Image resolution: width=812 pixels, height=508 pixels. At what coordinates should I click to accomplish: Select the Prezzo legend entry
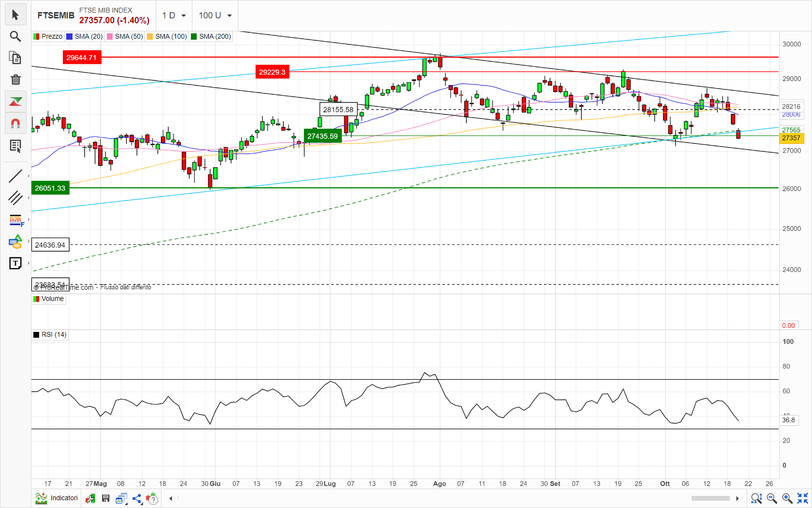tap(48, 36)
